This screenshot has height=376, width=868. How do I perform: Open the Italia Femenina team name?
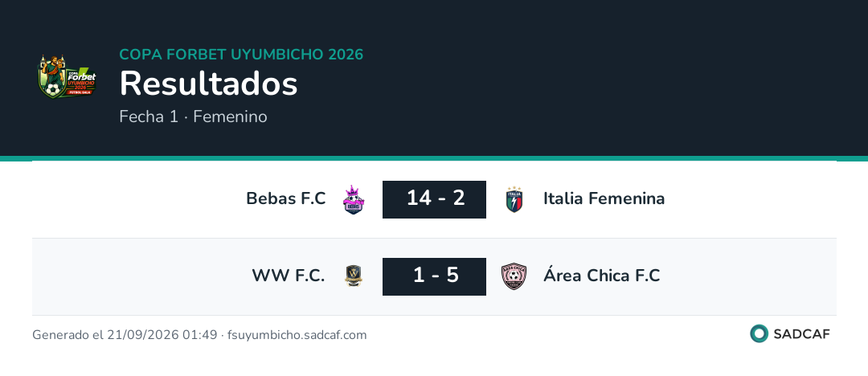[x=604, y=198]
